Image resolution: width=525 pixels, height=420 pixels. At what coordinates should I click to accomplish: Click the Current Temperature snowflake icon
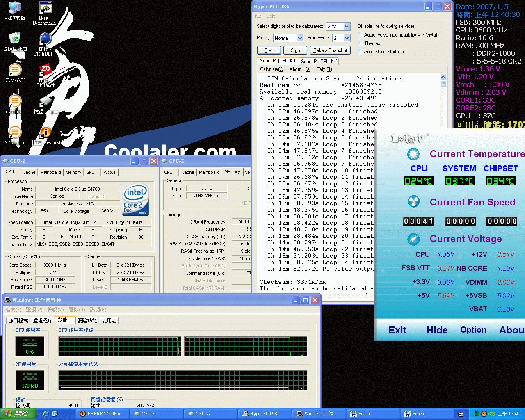coord(413,154)
